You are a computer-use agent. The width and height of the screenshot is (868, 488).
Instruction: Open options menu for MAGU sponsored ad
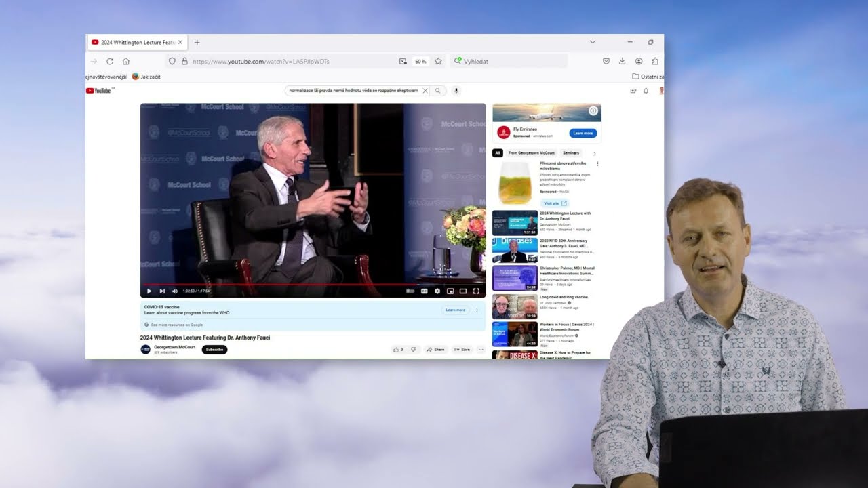(x=597, y=164)
